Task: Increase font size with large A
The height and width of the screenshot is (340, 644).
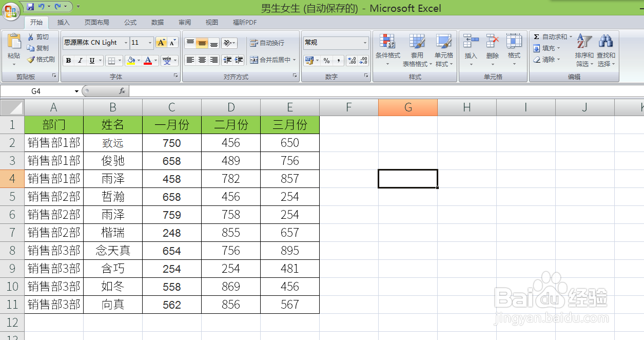Action: click(161, 43)
